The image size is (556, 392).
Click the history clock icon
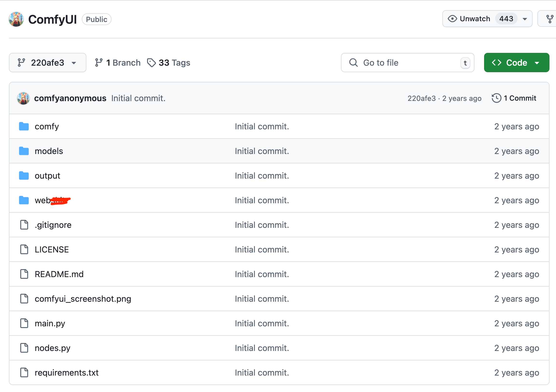pyautogui.click(x=496, y=98)
